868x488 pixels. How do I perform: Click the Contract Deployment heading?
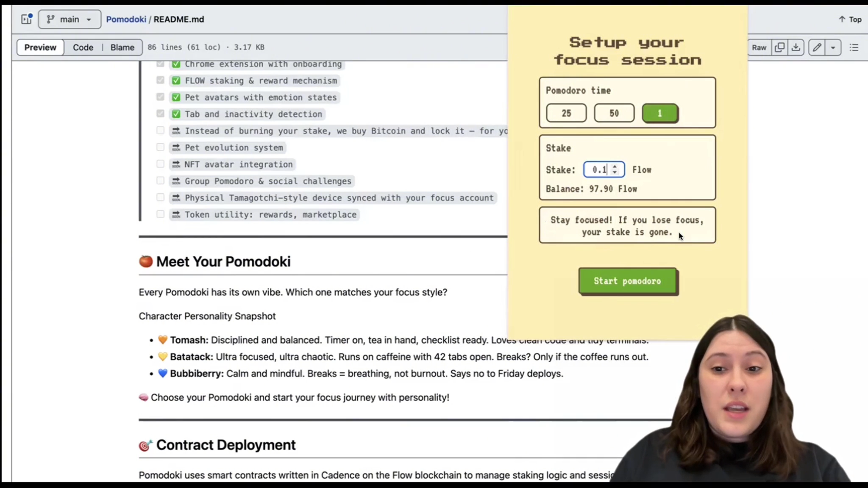[226, 445]
